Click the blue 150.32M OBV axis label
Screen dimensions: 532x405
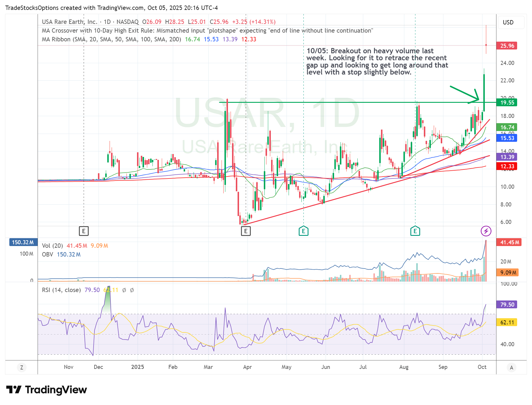pos(23,242)
